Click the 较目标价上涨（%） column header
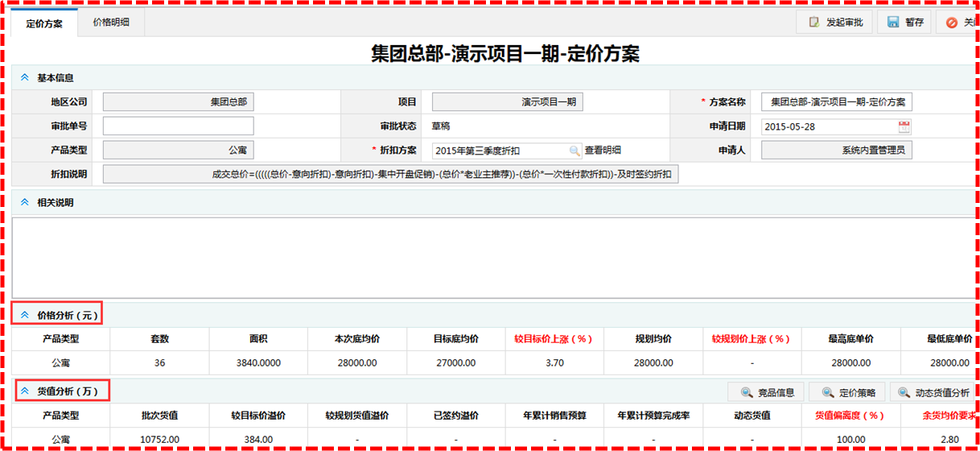This screenshot has width=980, height=451. [x=554, y=339]
